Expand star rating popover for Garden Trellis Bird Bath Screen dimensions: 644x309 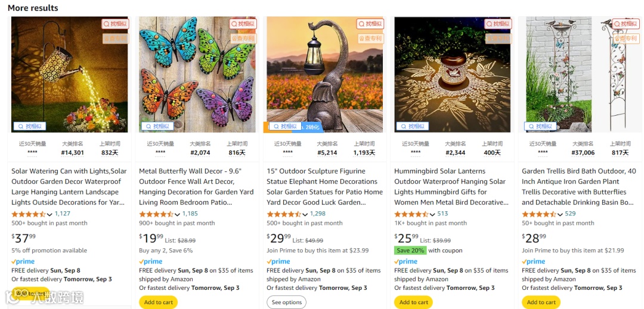pyautogui.click(x=561, y=214)
